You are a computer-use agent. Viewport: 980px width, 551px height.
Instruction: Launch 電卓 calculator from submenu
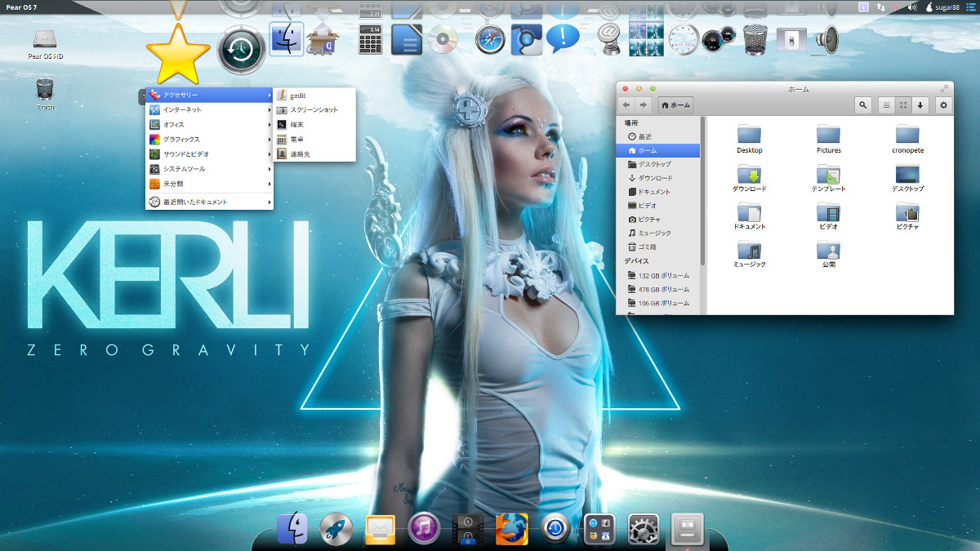tap(314, 139)
